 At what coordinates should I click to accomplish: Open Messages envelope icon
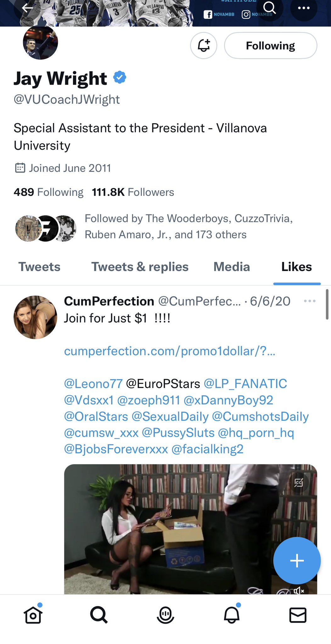click(298, 615)
